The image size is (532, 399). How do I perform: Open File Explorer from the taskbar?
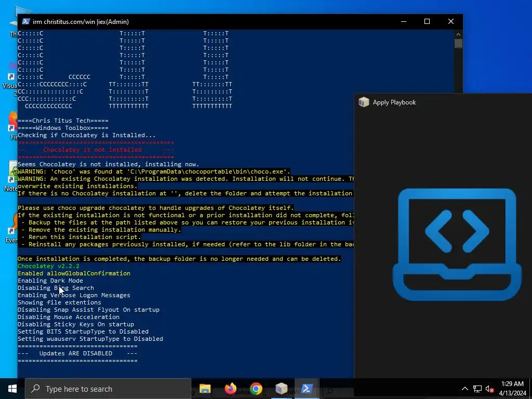(x=205, y=389)
